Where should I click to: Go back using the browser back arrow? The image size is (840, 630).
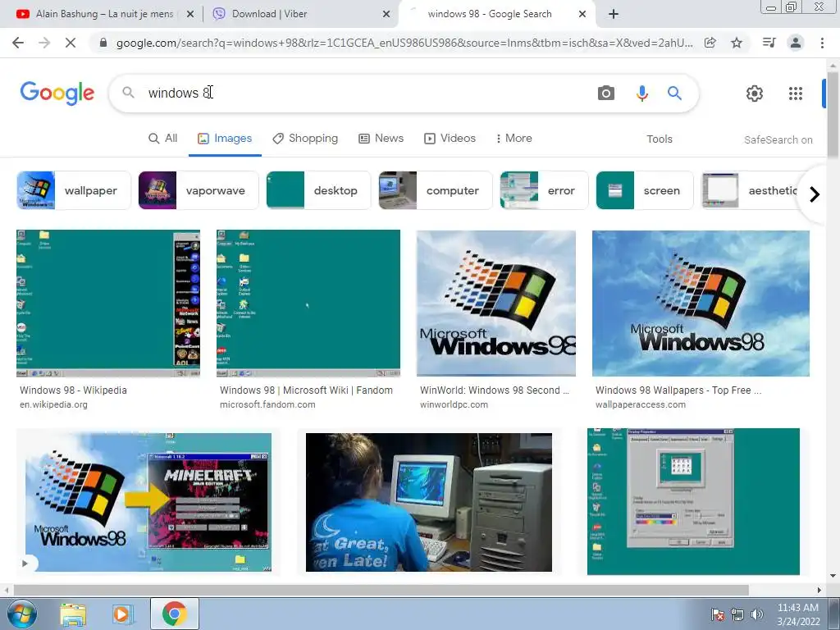[x=18, y=43]
